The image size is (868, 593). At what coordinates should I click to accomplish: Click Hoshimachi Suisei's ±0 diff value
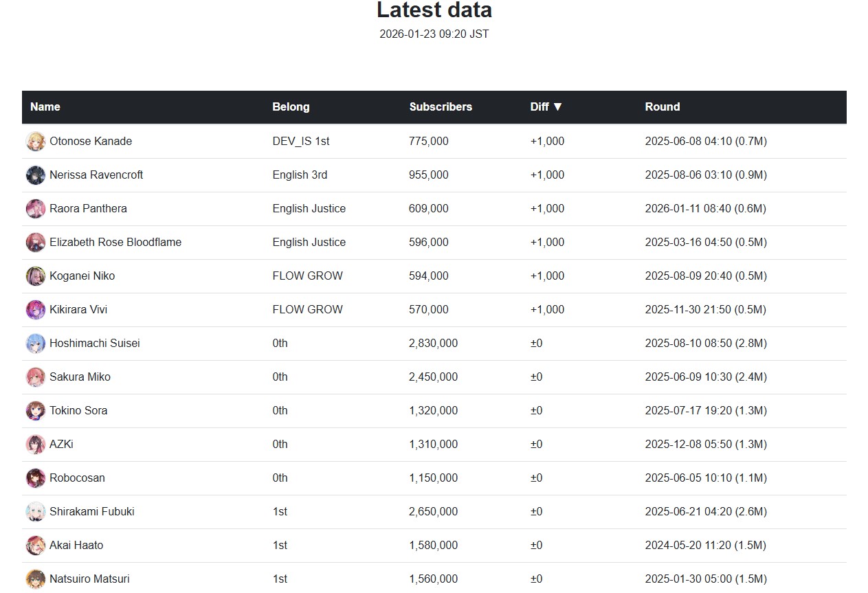(536, 344)
